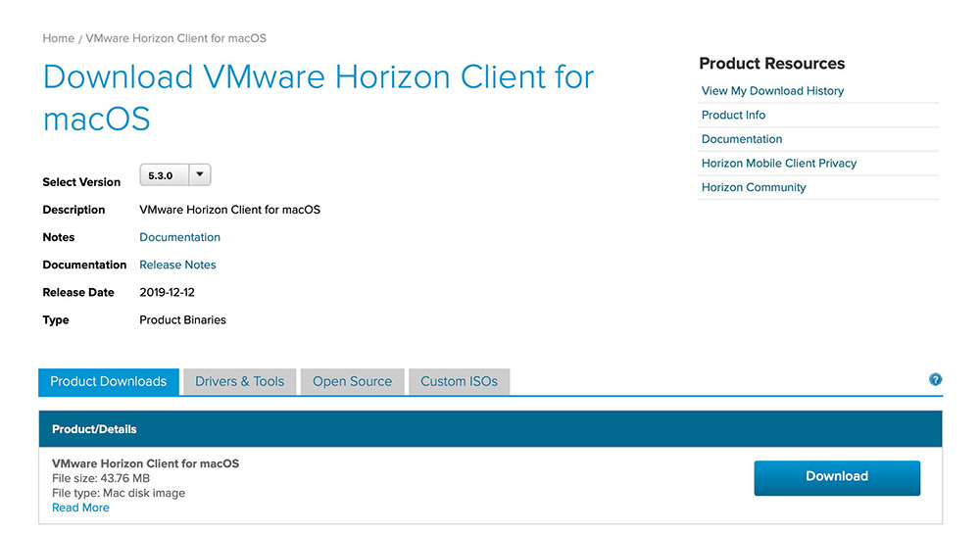
Task: Click the Read More link
Action: (80, 508)
